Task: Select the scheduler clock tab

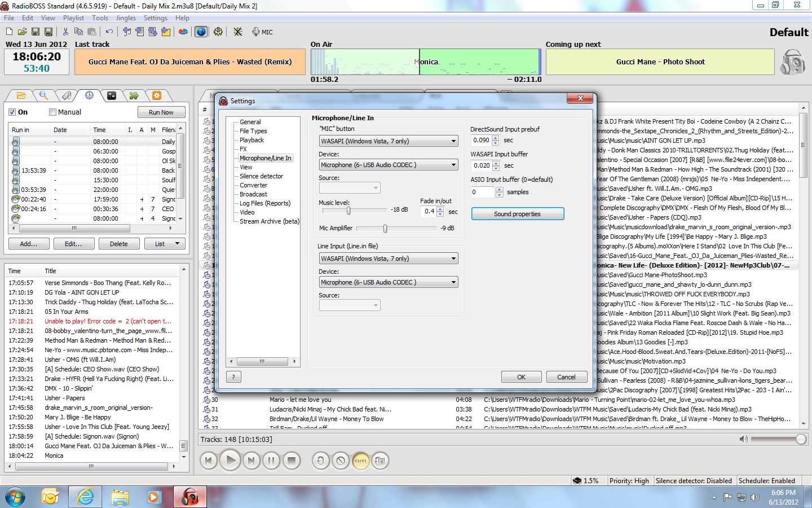Action: (89, 95)
